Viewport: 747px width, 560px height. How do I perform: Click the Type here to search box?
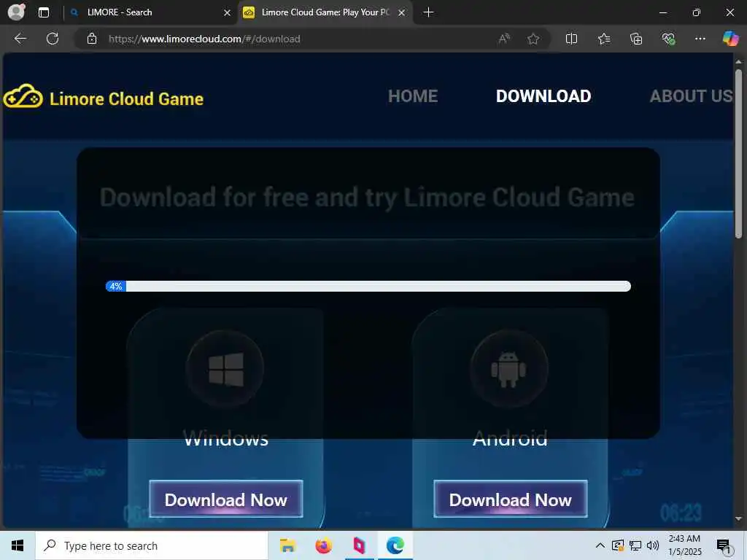pyautogui.click(x=152, y=545)
